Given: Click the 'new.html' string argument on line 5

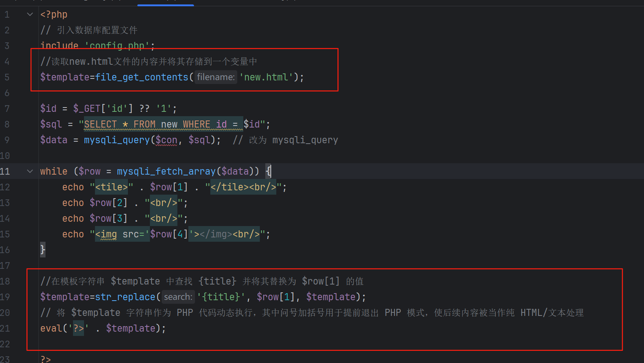Looking at the screenshot, I should pyautogui.click(x=266, y=77).
